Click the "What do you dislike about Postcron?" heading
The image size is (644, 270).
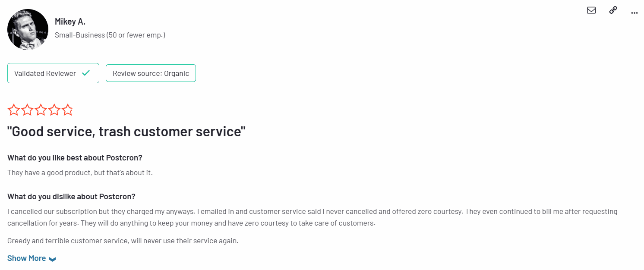[71, 197]
